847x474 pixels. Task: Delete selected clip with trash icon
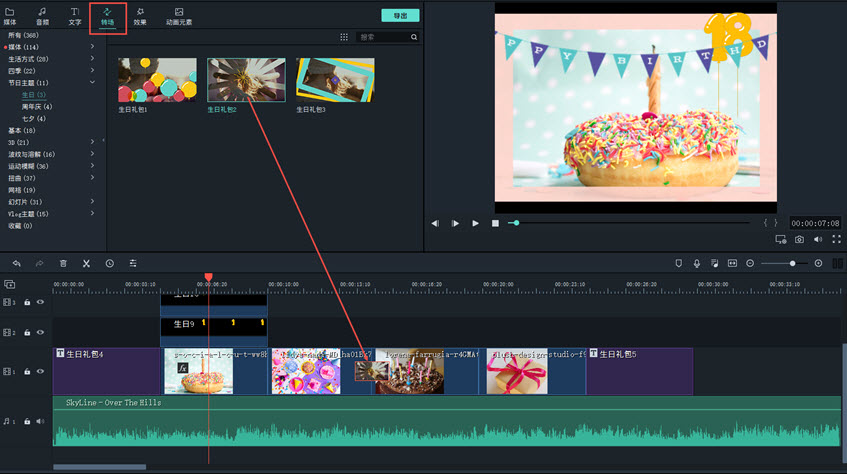[x=63, y=263]
